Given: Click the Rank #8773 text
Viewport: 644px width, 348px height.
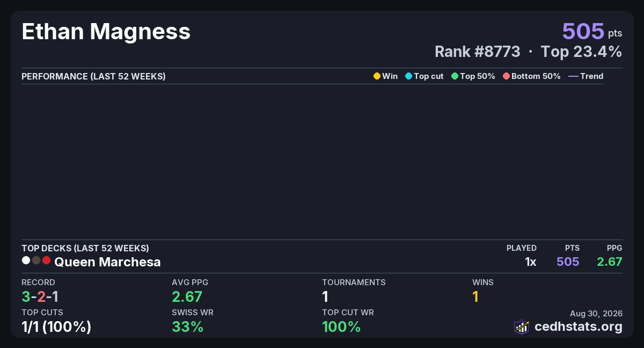Looking at the screenshot, I should (477, 52).
